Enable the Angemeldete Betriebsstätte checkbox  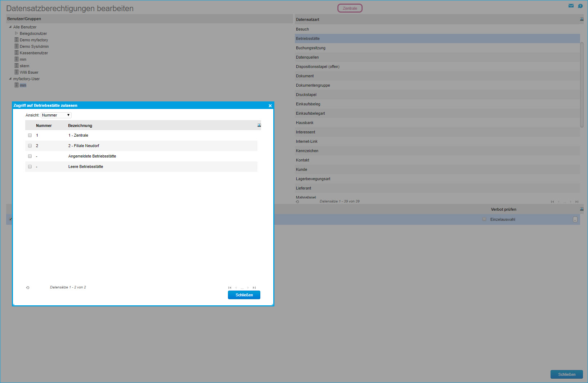(x=30, y=156)
